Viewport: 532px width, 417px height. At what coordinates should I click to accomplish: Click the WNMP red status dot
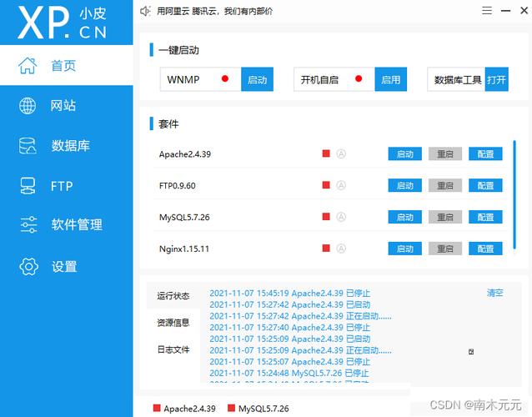click(x=224, y=78)
